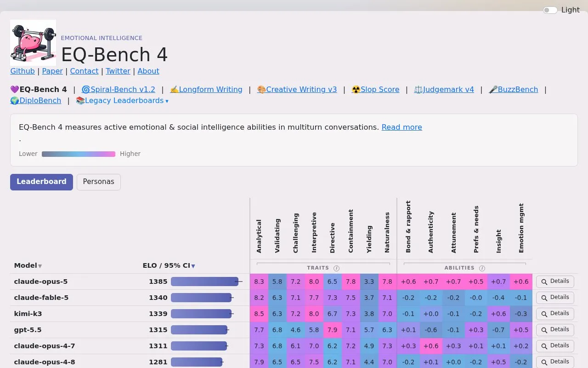Follow the Contact link
The height and width of the screenshot is (368, 588).
[x=84, y=71]
